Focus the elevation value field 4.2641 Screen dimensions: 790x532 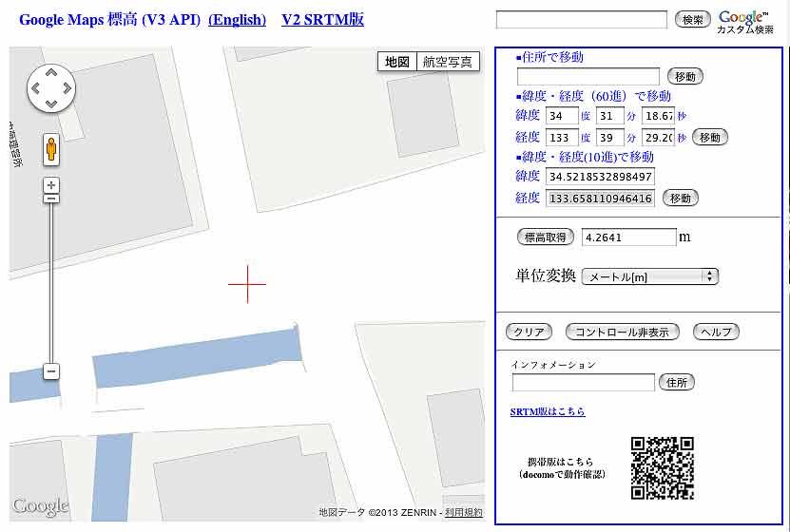pos(628,237)
